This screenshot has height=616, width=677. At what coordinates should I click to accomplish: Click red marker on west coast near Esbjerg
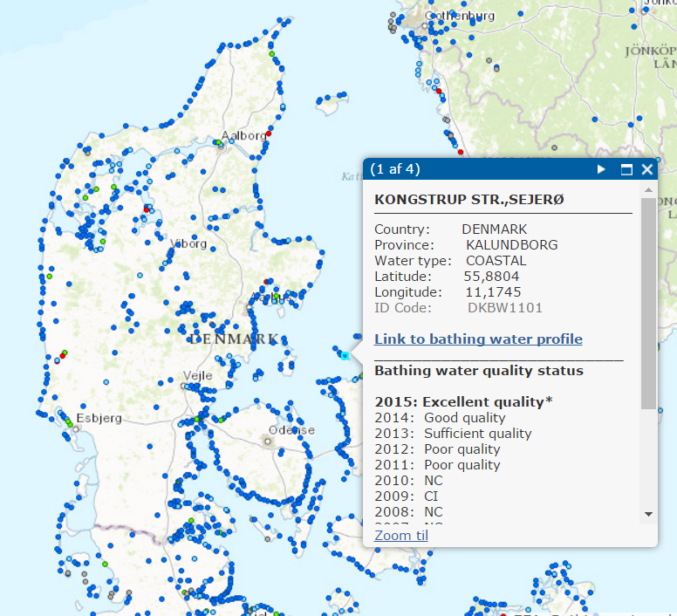[x=63, y=353]
